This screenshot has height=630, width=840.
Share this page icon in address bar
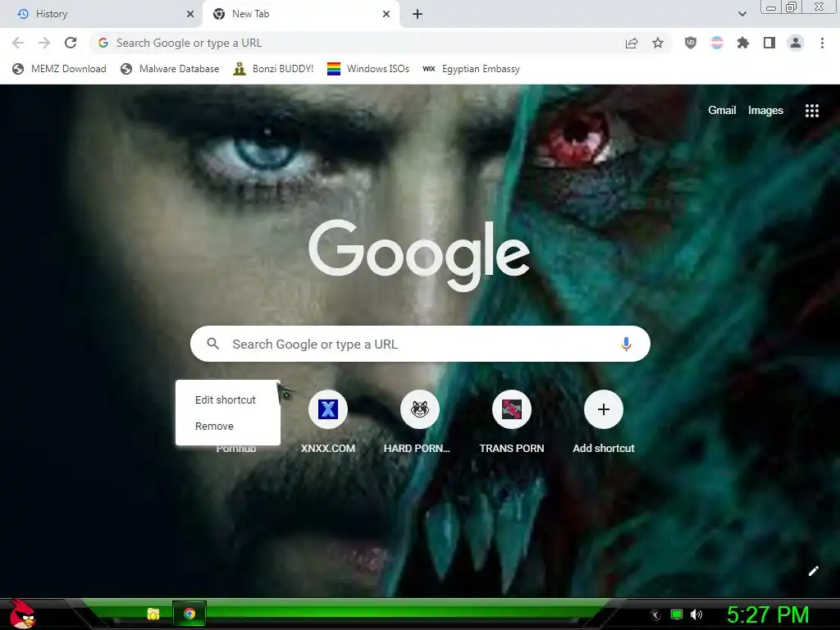(632, 43)
